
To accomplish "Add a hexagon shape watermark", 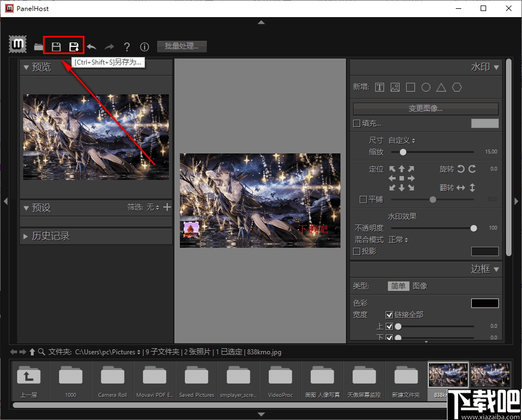I will [457, 87].
